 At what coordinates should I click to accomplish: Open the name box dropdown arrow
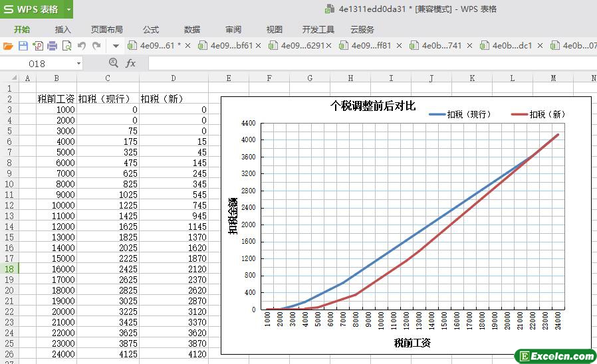click(x=78, y=64)
